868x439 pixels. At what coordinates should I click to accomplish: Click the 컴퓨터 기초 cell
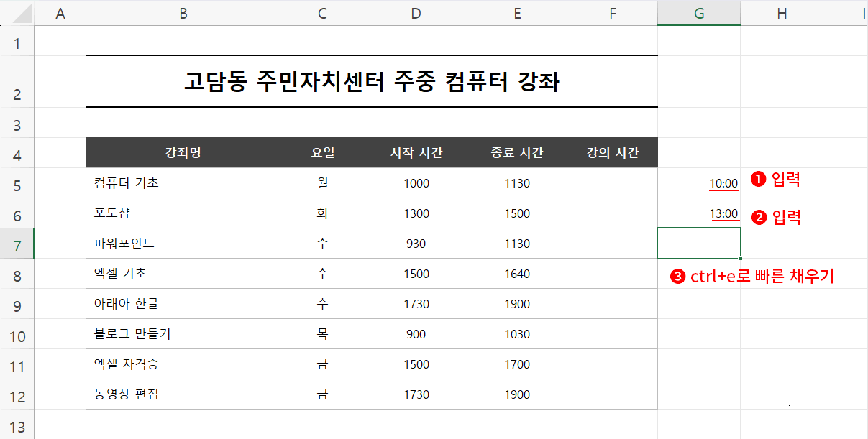183,183
